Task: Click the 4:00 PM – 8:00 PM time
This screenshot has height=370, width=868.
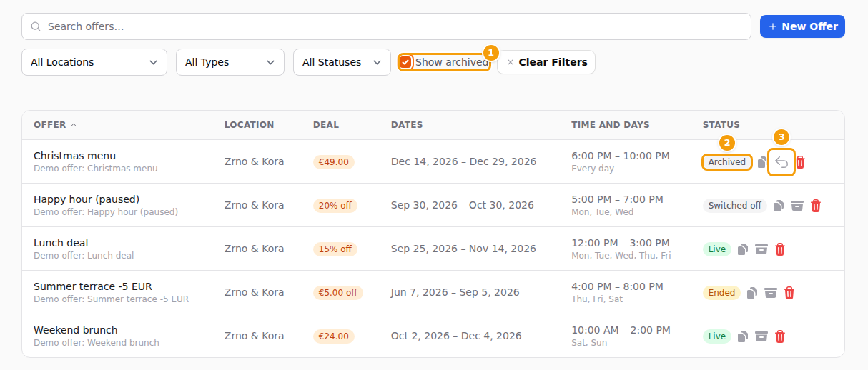Action: point(617,286)
